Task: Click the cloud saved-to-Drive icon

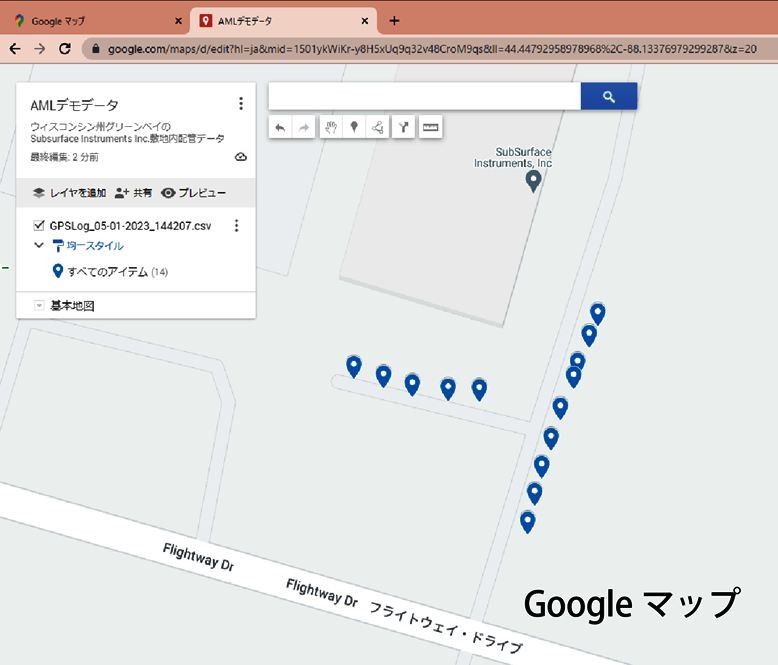Action: click(241, 157)
